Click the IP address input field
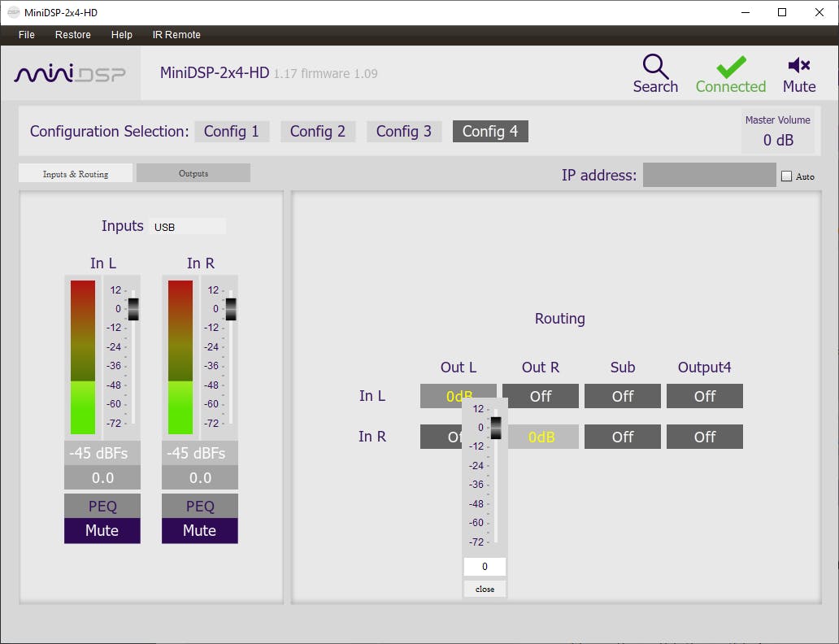Viewport: 839px width, 644px height. coord(709,175)
